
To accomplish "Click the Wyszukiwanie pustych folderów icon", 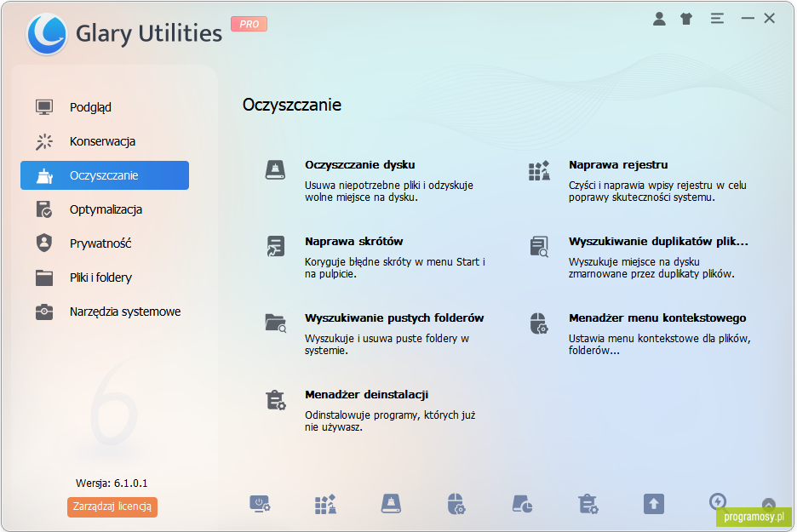I will tap(276, 323).
